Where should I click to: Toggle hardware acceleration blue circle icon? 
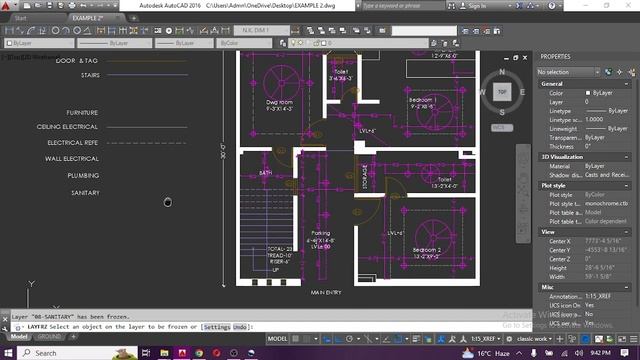585,339
